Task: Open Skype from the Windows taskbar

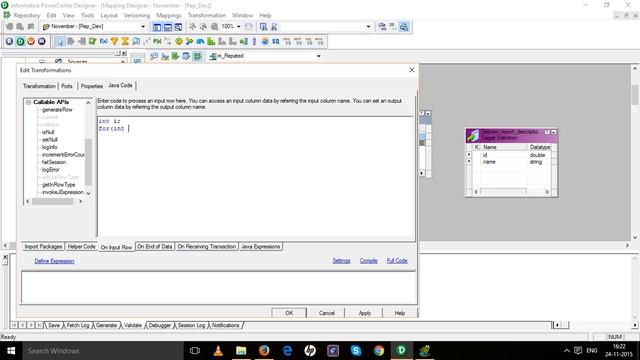Action: coord(356,351)
